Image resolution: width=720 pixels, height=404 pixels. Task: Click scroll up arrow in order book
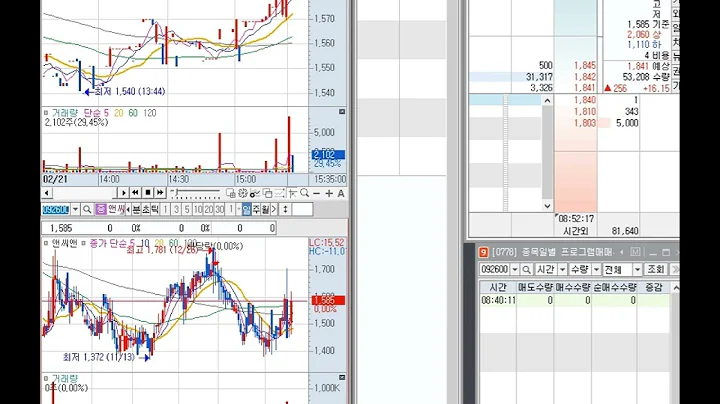click(x=547, y=101)
